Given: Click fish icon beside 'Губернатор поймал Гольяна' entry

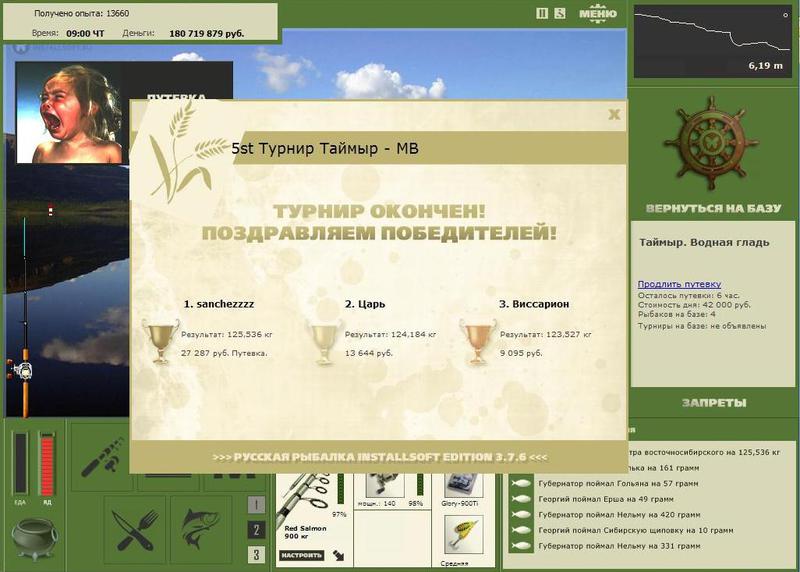Looking at the screenshot, I should click(521, 483).
